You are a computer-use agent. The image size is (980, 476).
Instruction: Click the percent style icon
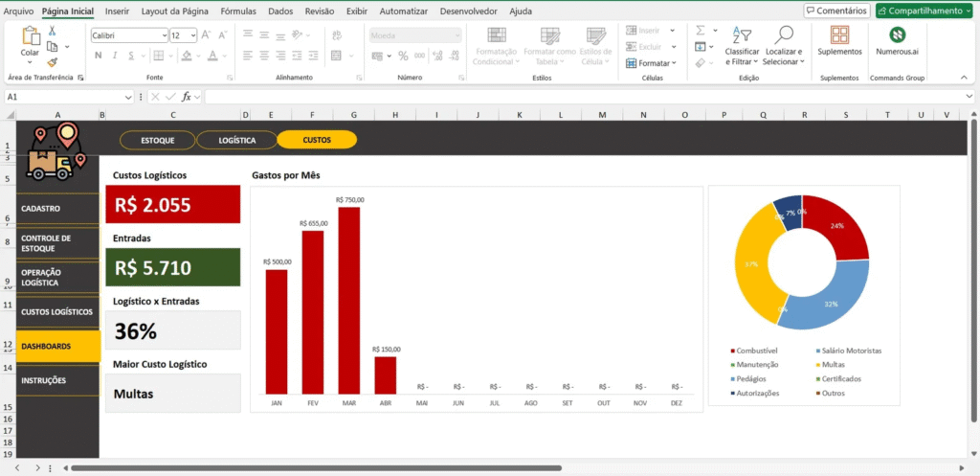coord(403,56)
